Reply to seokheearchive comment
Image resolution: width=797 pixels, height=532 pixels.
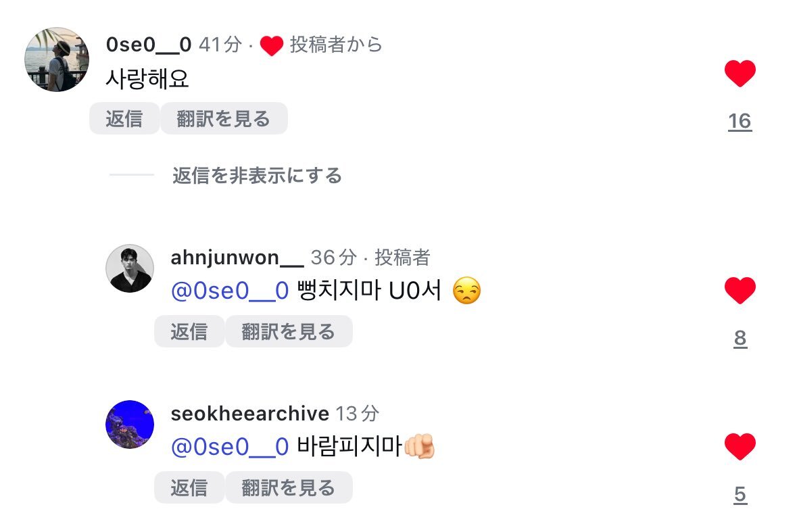[x=189, y=487]
